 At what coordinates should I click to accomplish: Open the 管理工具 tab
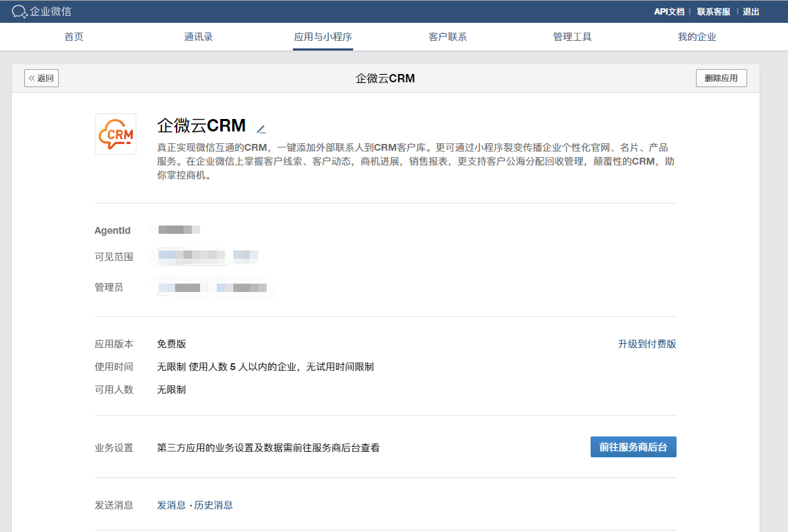click(573, 37)
